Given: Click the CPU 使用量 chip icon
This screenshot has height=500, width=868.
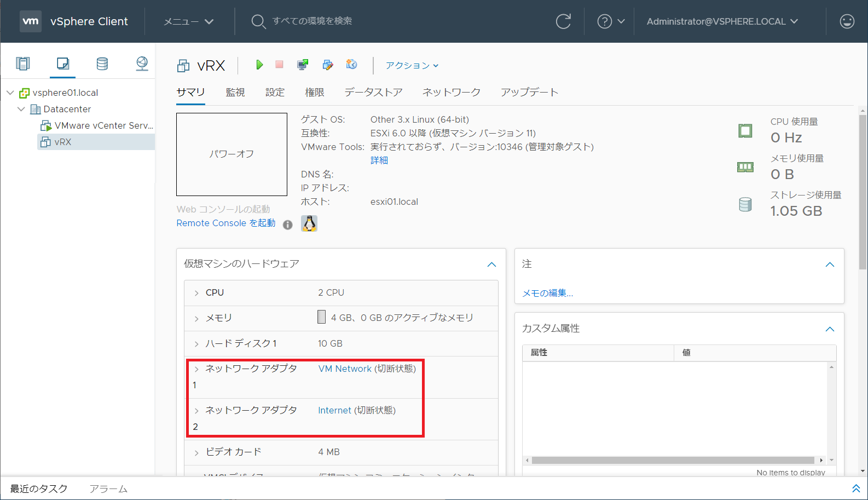Looking at the screenshot, I should point(745,131).
